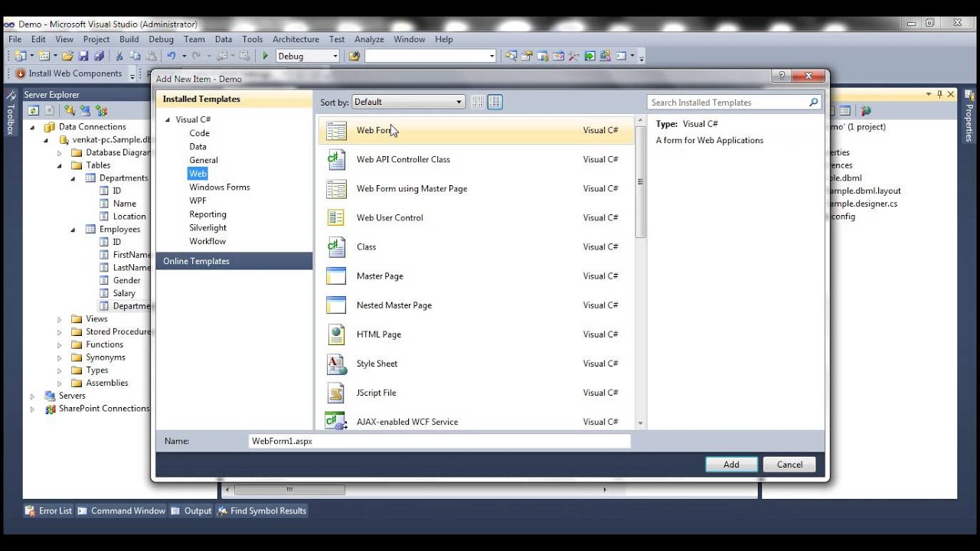980x551 pixels.
Task: Click Connect to Server icon in Server Explorer
Action: 84,111
